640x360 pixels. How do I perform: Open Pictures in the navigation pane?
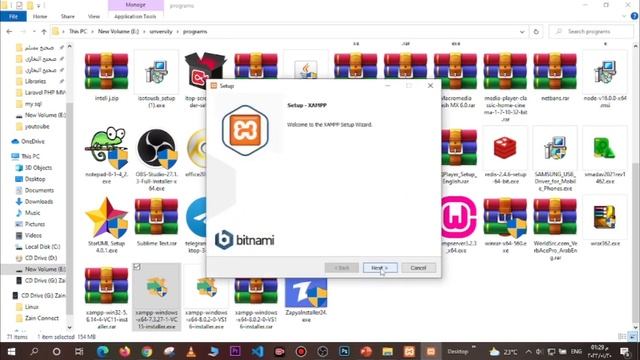[x=35, y=224]
